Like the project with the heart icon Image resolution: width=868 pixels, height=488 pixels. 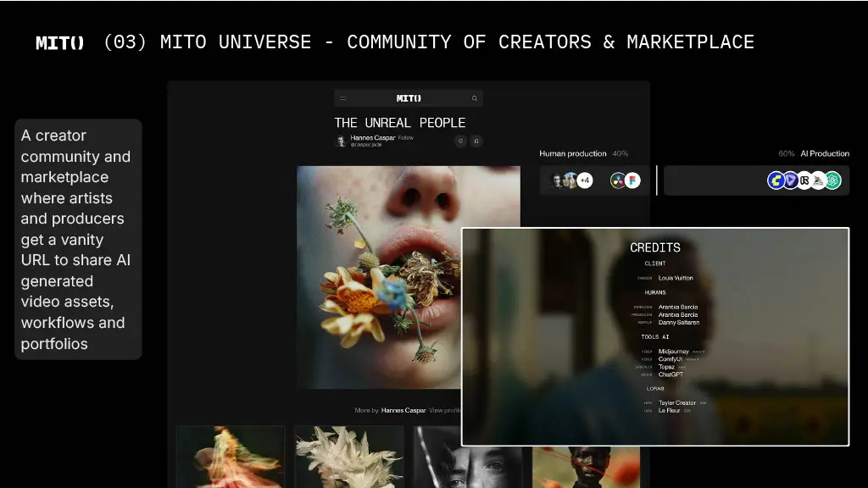pyautogui.click(x=460, y=141)
